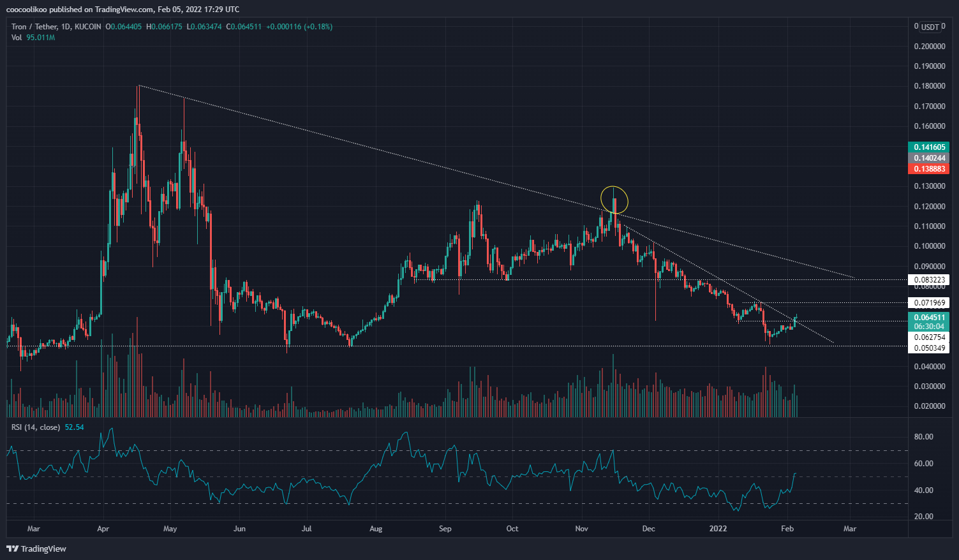Click the countdown timer 06:30:04
959x560 pixels.
pyautogui.click(x=929, y=326)
